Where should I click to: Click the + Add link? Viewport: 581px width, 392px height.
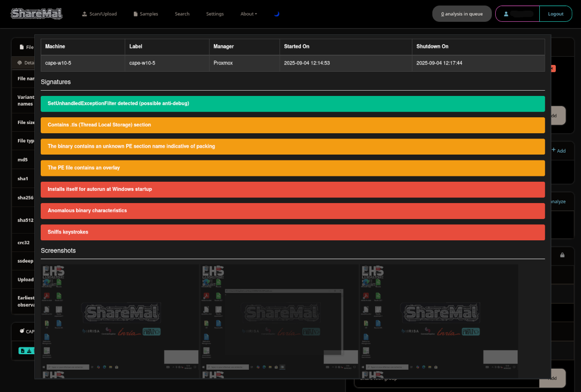(559, 151)
